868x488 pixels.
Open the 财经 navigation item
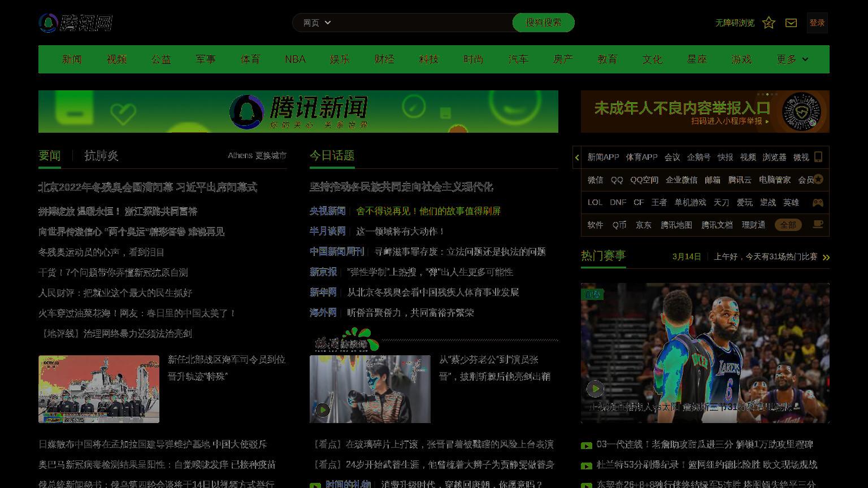coord(384,59)
